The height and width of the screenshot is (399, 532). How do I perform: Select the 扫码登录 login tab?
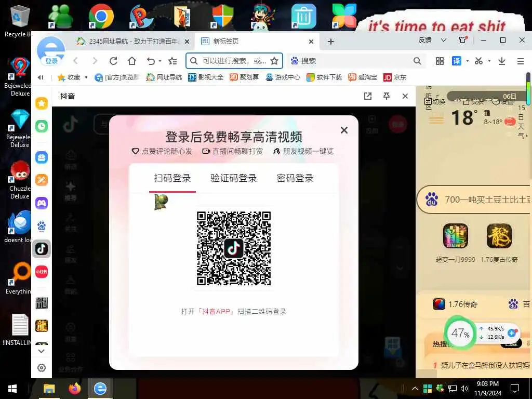(172, 178)
